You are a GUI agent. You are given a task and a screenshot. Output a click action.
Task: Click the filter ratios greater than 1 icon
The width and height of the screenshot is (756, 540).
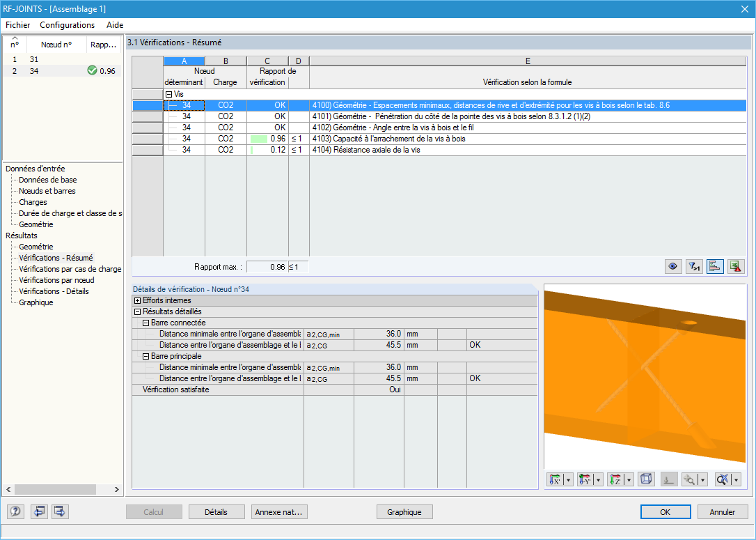694,266
